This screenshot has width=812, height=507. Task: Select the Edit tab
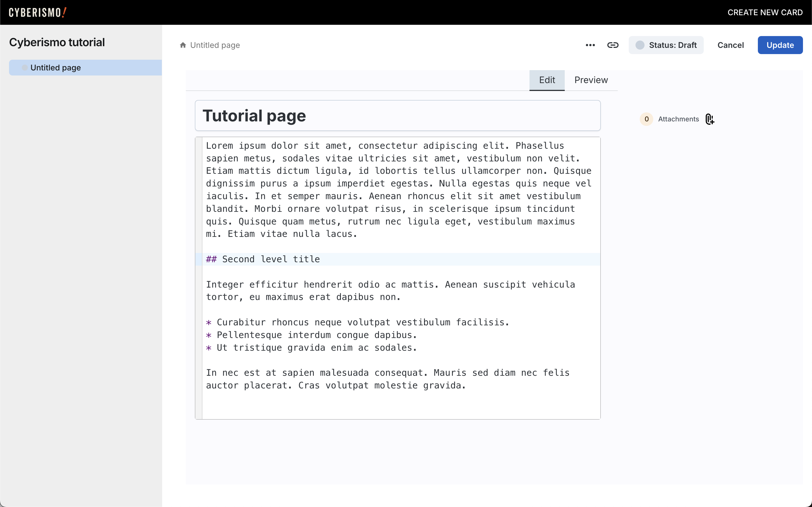click(547, 80)
